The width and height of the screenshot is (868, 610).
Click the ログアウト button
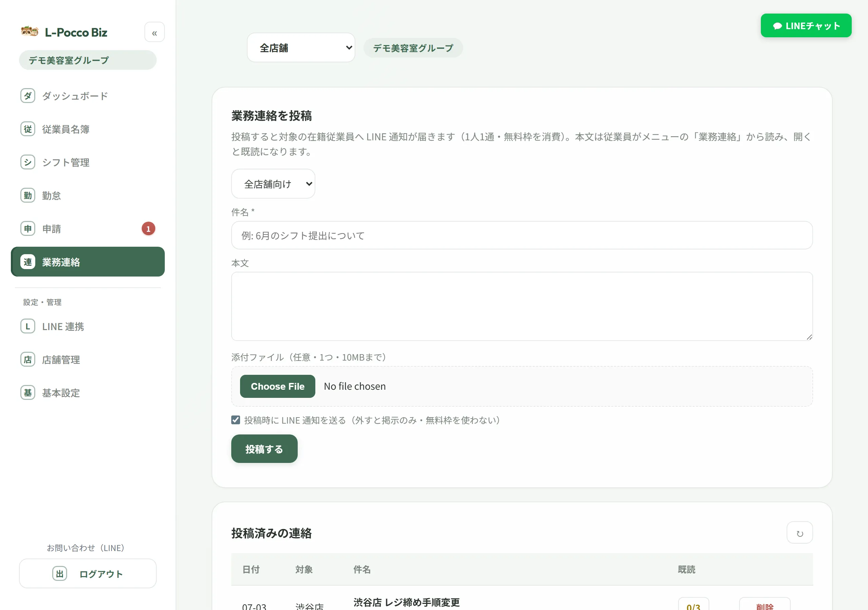point(88,574)
